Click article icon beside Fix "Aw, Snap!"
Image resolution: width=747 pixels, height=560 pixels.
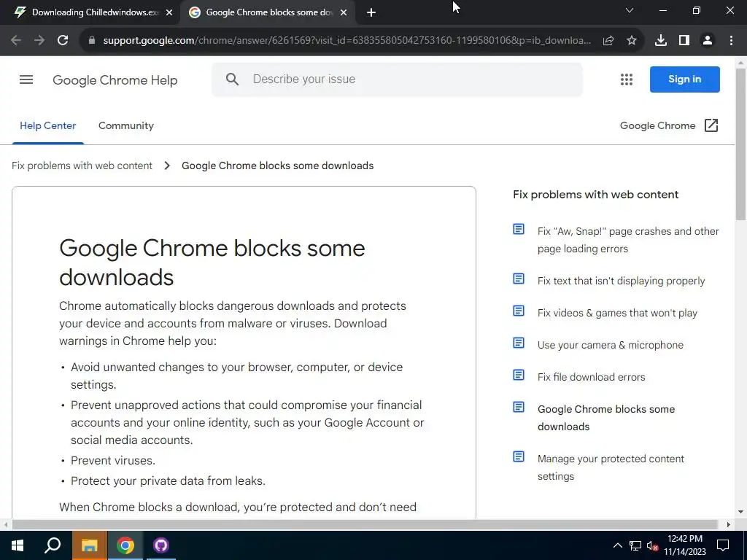tap(519, 230)
